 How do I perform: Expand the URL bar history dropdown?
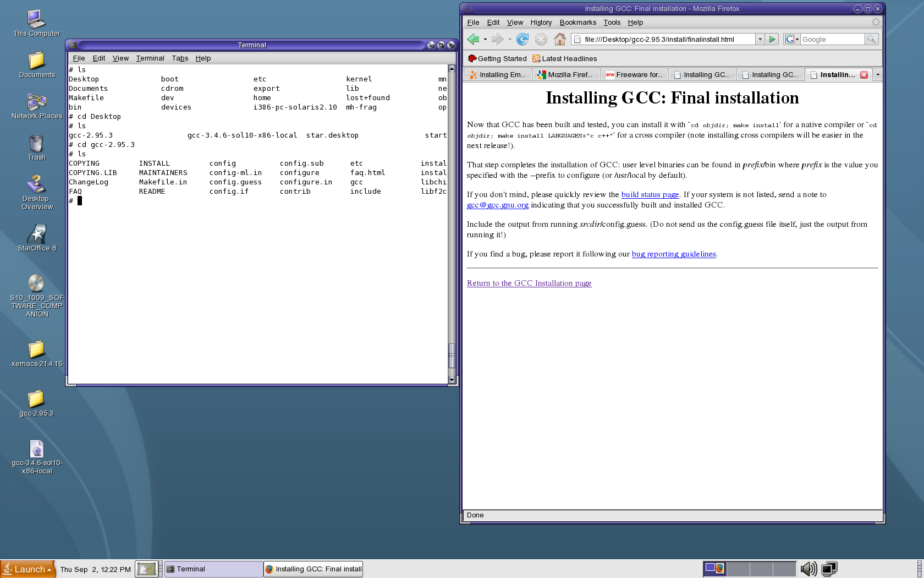[760, 39]
